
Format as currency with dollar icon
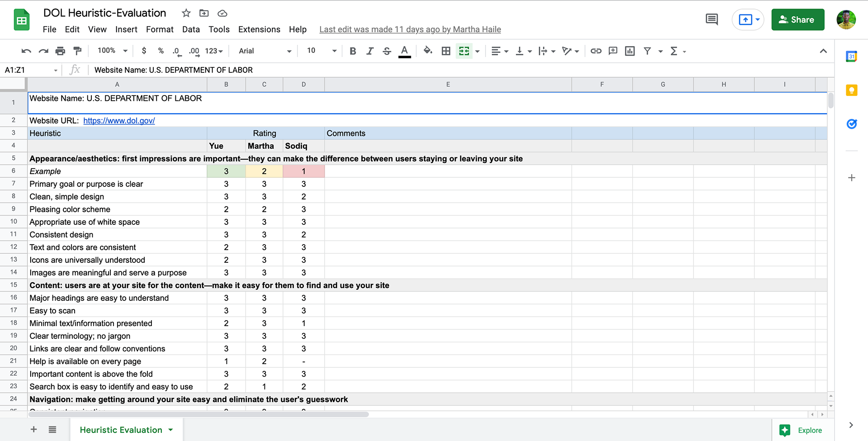tap(144, 51)
